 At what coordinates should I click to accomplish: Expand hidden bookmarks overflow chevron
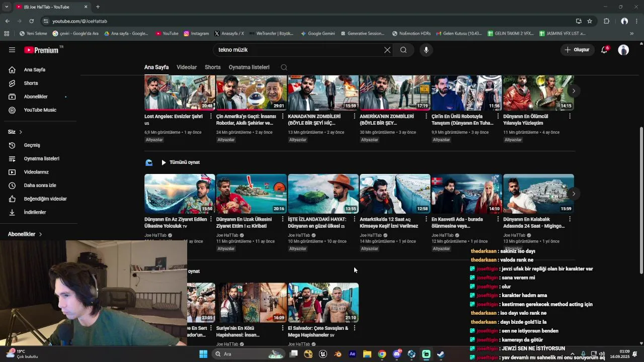[632, 34]
